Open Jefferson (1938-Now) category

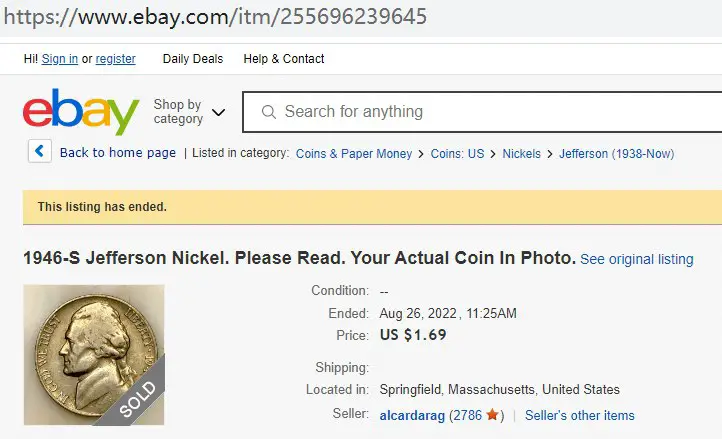click(617, 153)
